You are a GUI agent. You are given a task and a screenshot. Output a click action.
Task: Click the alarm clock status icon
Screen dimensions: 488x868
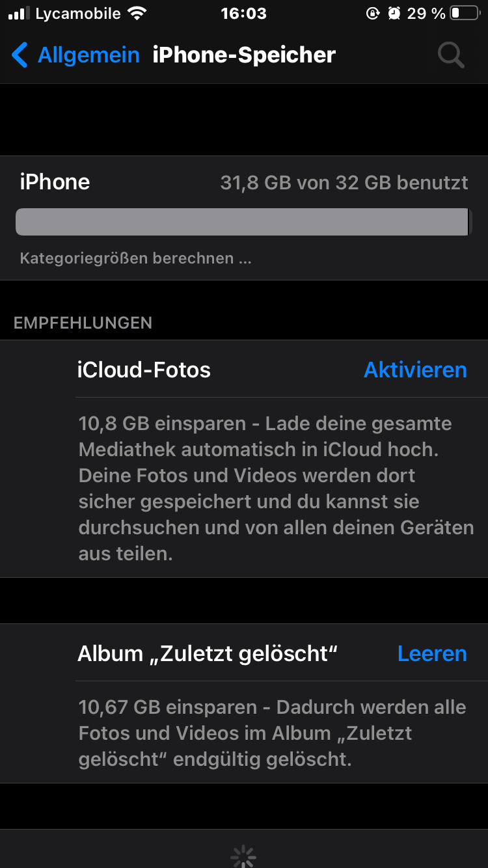point(394,14)
